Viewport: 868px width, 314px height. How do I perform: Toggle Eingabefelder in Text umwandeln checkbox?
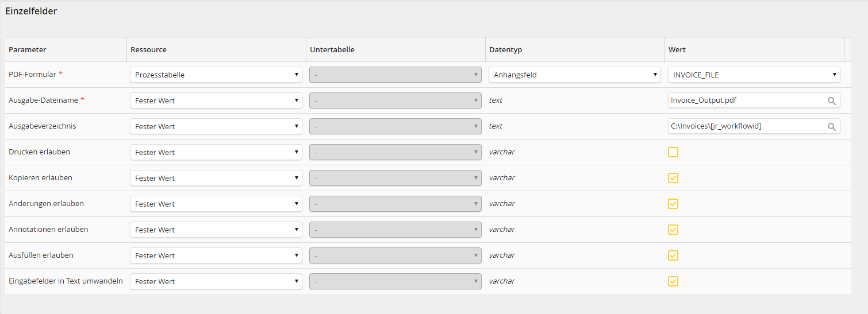673,281
